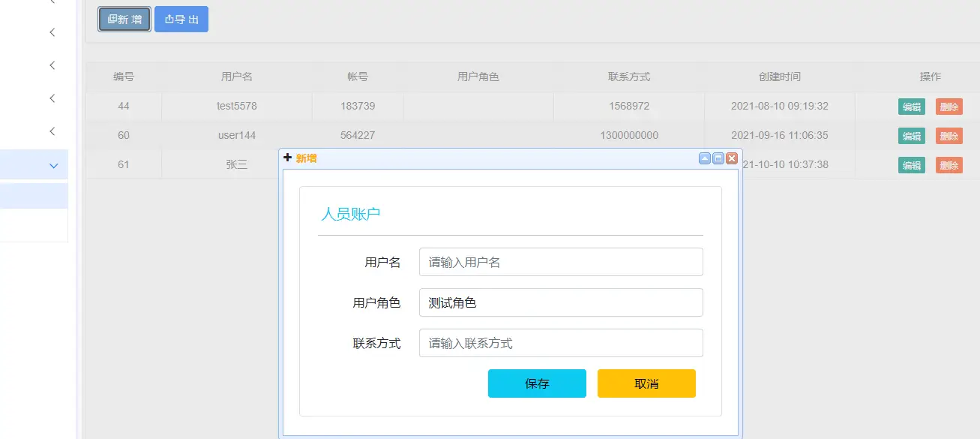The height and width of the screenshot is (439, 980).
Task: Focus the 用户名 input field
Action: click(560, 262)
